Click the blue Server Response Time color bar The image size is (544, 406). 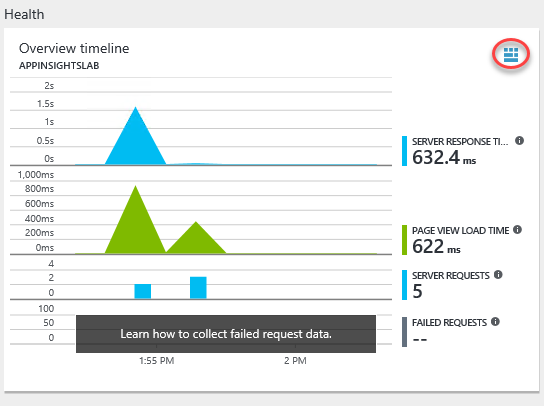404,151
